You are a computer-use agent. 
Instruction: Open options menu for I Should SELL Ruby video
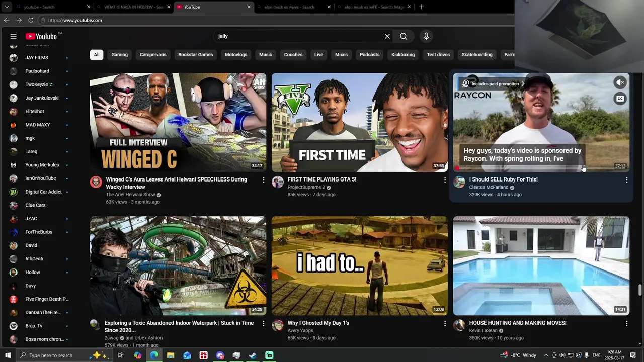pos(626,180)
